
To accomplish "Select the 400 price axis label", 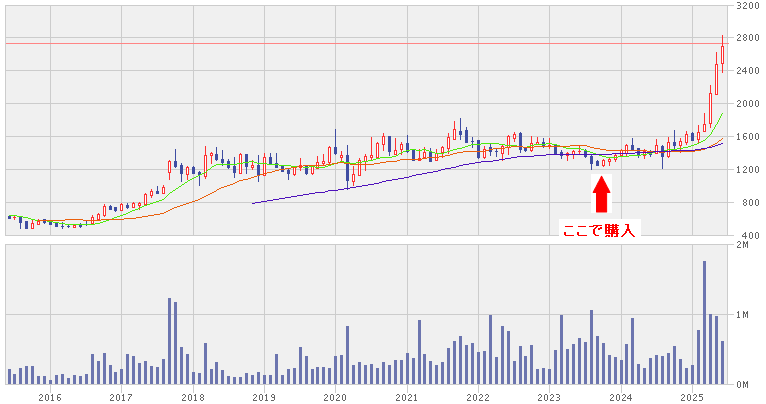I will (x=750, y=235).
